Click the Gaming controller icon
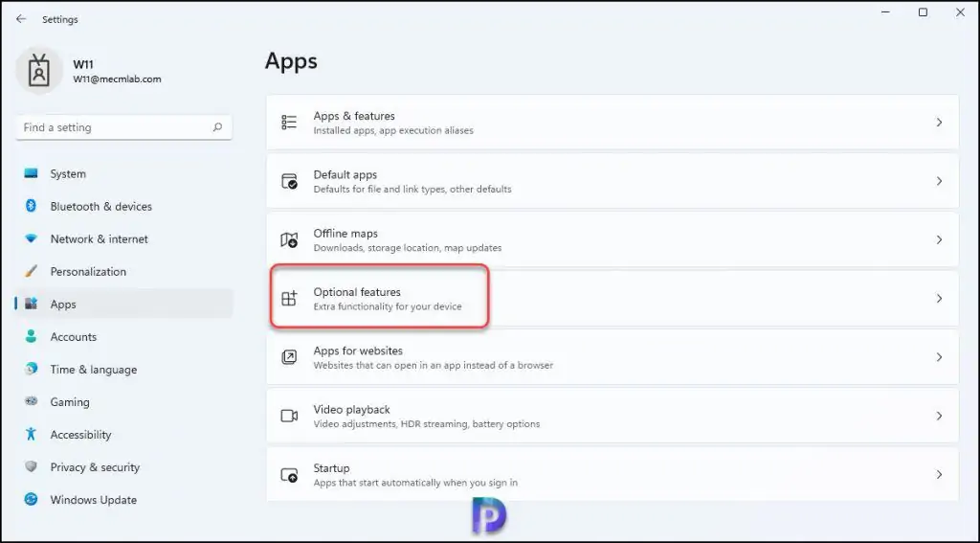 (31, 401)
